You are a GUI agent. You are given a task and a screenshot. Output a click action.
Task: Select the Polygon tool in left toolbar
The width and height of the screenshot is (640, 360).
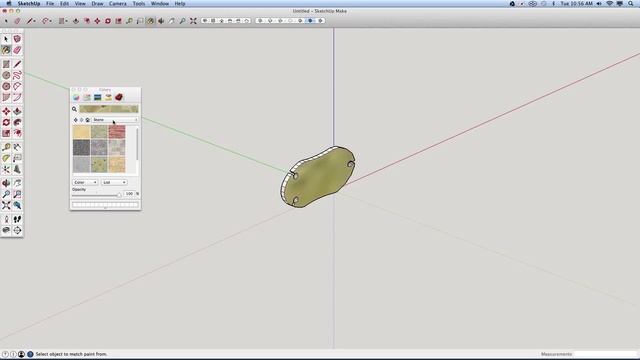pos(6,87)
